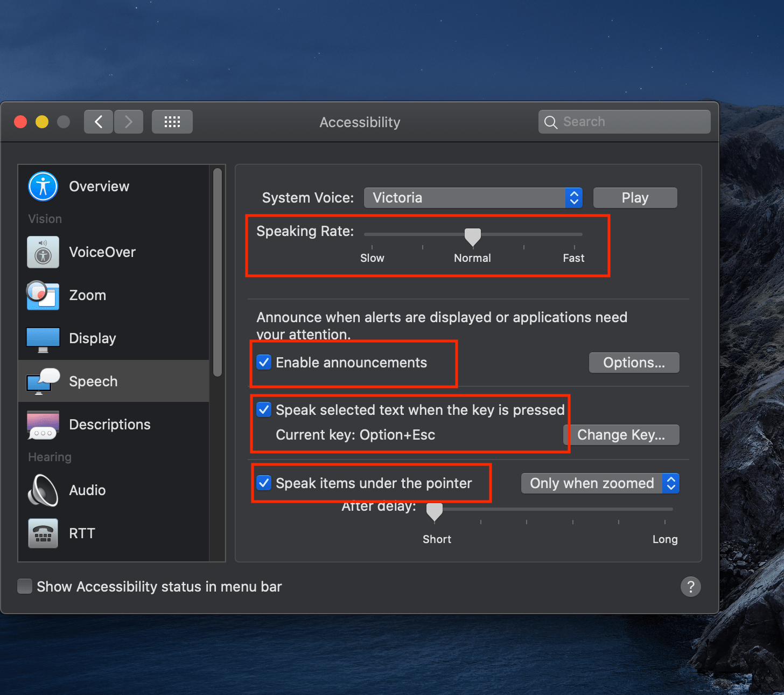Toggle Speak items under the pointer
The width and height of the screenshot is (784, 695).
click(263, 483)
